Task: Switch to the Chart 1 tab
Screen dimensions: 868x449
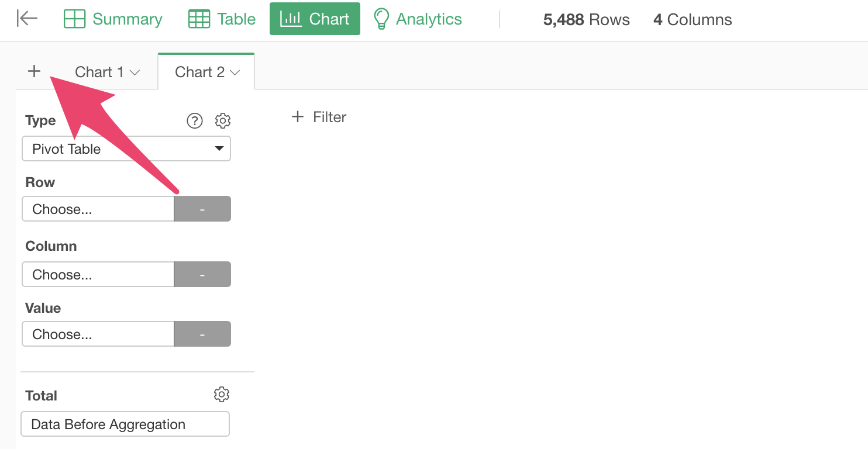Action: (99, 72)
